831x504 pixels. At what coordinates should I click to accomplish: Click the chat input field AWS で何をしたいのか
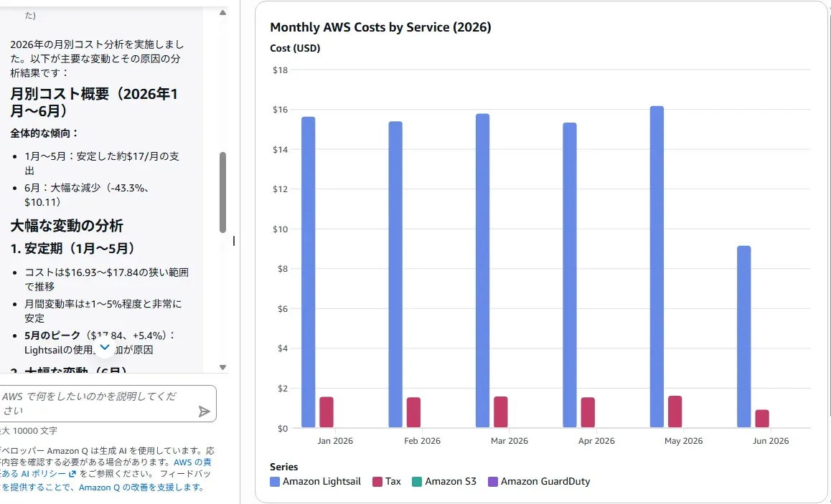98,404
